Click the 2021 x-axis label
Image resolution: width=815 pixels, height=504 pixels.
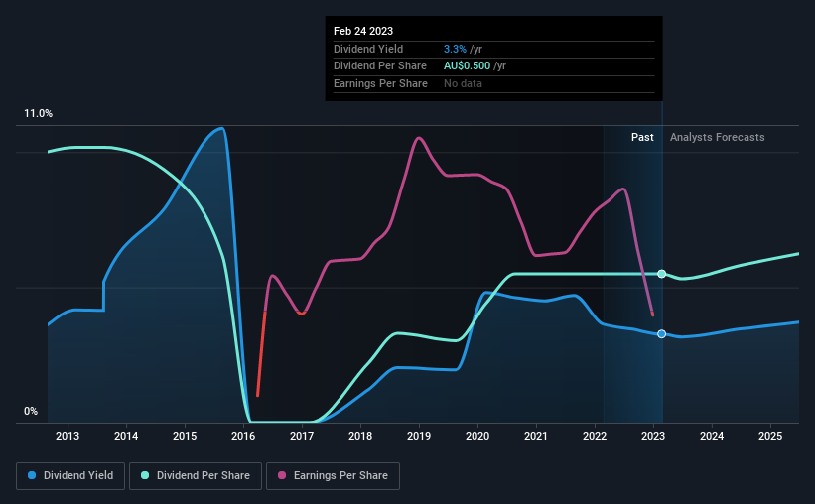536,436
